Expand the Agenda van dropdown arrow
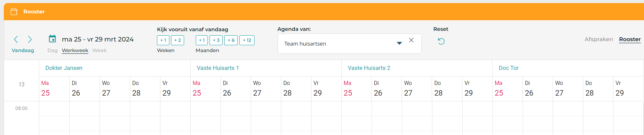 [399, 44]
